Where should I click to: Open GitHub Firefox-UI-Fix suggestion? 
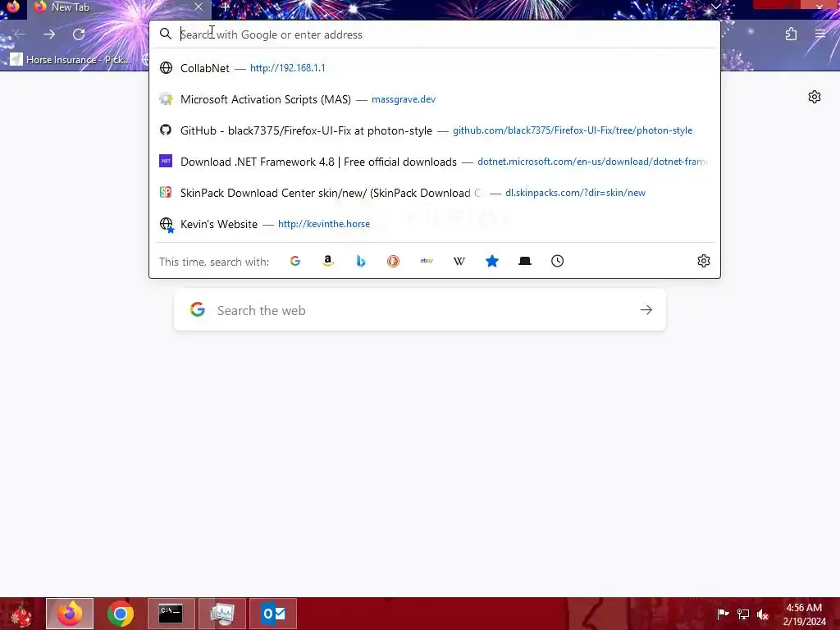coord(435,130)
